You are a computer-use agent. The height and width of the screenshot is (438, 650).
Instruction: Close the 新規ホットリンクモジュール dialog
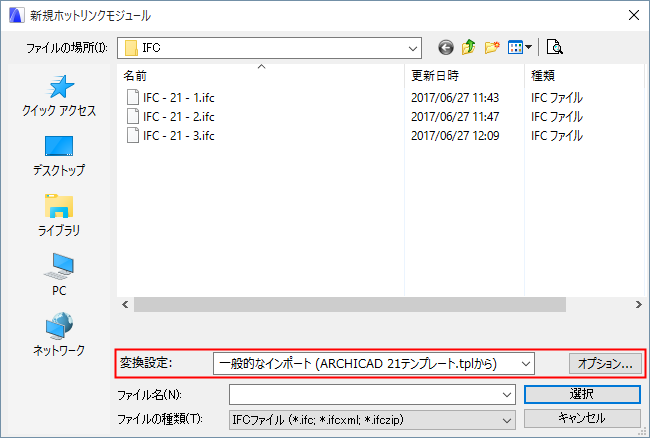(x=633, y=15)
